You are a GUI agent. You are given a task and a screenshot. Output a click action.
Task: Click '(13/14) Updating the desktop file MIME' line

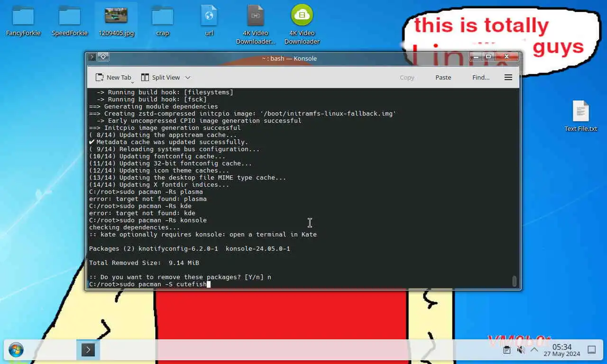click(x=188, y=178)
